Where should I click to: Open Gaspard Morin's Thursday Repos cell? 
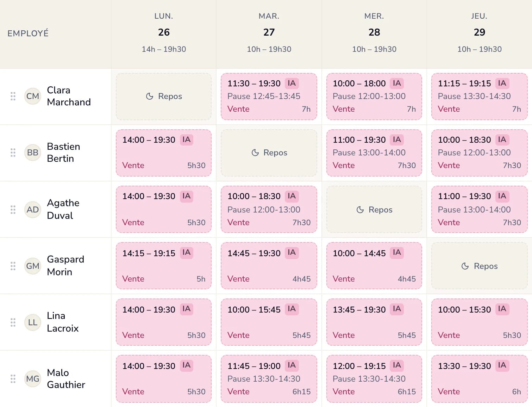[479, 266]
